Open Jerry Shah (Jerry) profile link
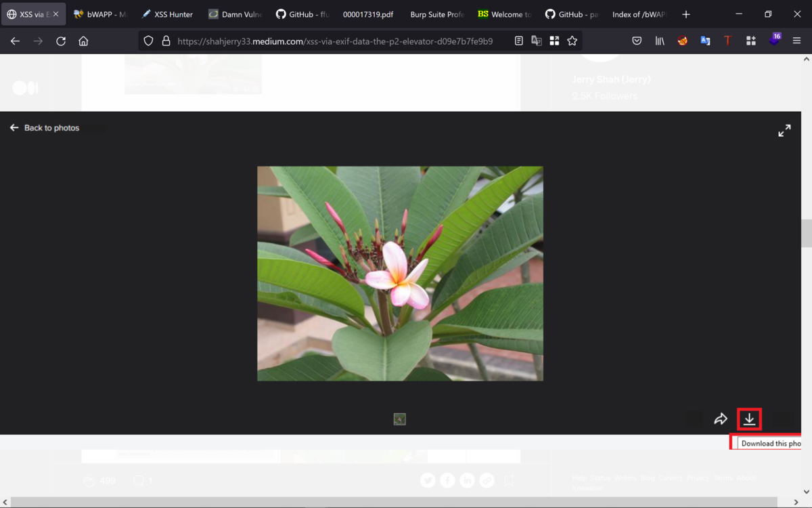Viewport: 812px width, 508px height. 611,79
